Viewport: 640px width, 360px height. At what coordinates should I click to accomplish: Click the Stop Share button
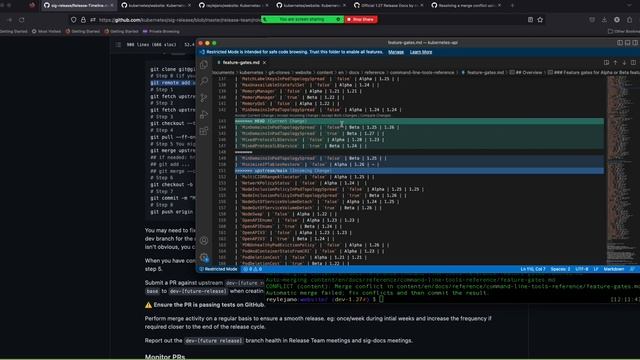click(x=360, y=19)
